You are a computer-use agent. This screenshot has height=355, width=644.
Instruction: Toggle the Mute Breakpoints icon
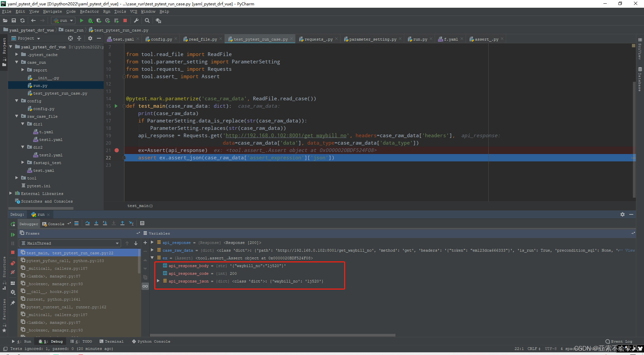pos(13,272)
